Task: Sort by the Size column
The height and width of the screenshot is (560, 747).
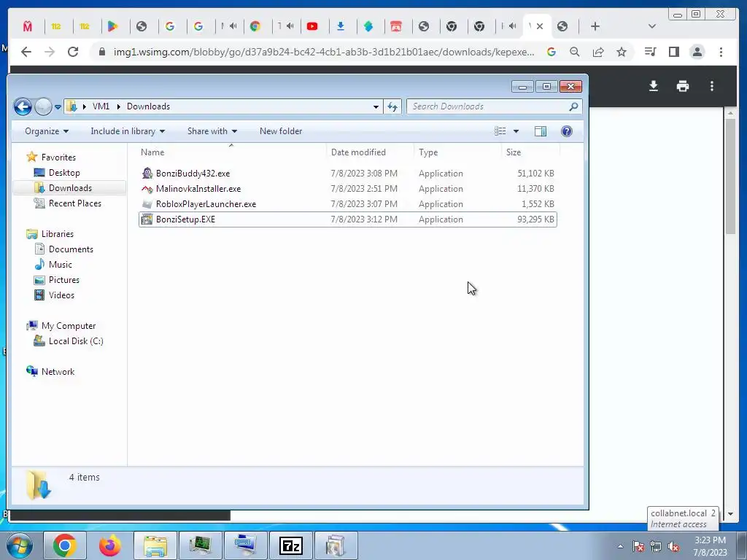Action: [x=531, y=152]
